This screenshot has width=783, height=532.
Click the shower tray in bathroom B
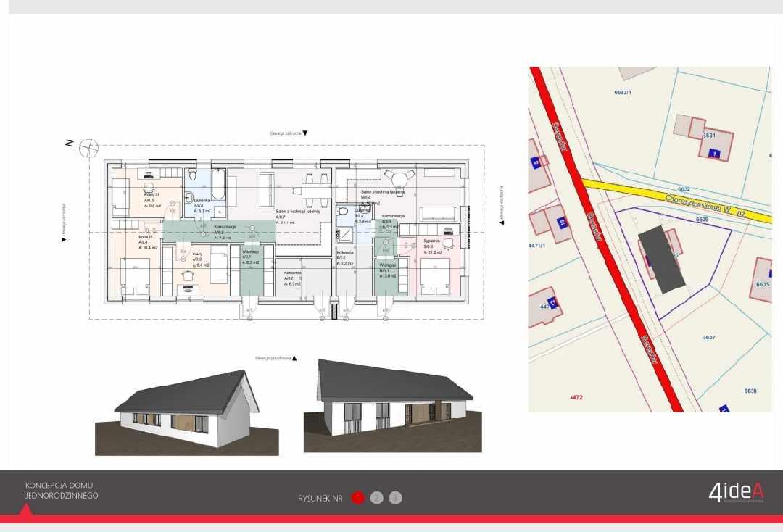pyautogui.click(x=344, y=235)
